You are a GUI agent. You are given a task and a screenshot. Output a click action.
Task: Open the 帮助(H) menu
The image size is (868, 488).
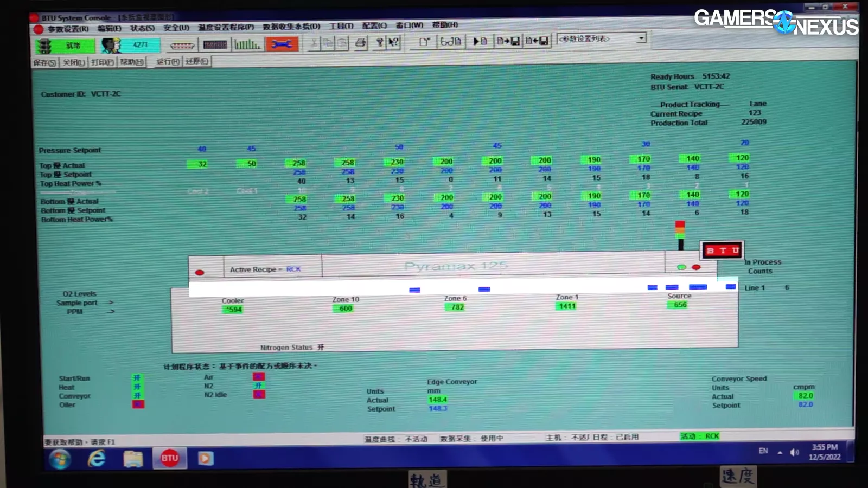coord(445,25)
